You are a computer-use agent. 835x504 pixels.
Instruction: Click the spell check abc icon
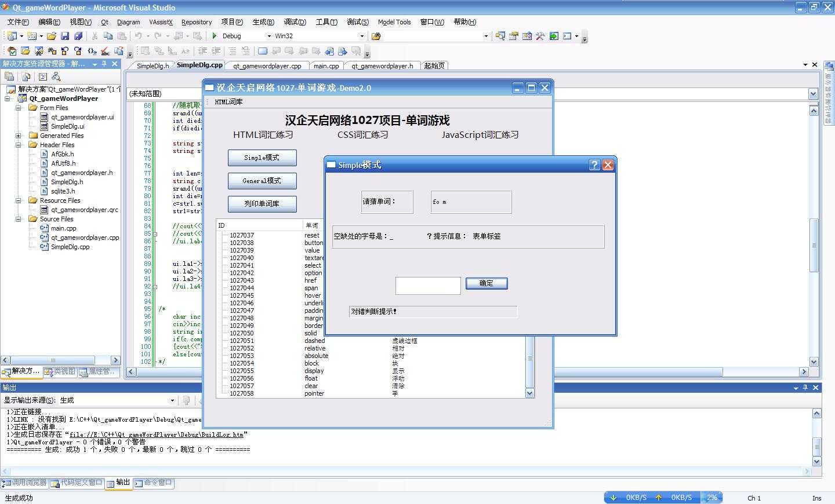(105, 51)
